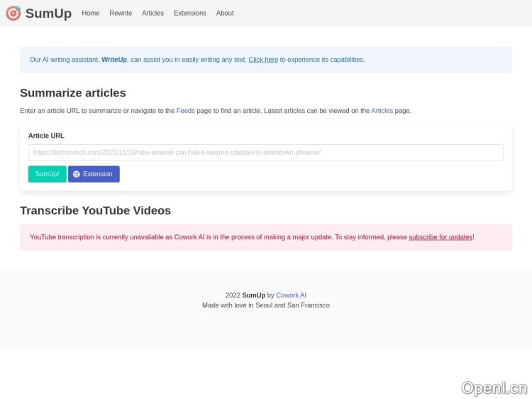The height and width of the screenshot is (399, 532).
Task: Select Extensions in the top navigation
Action: click(189, 13)
